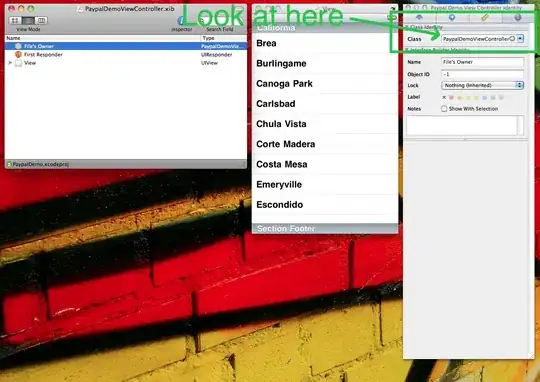Open the Connections inspector tab
This screenshot has width=540, height=382.
pyautogui.click(x=452, y=17)
